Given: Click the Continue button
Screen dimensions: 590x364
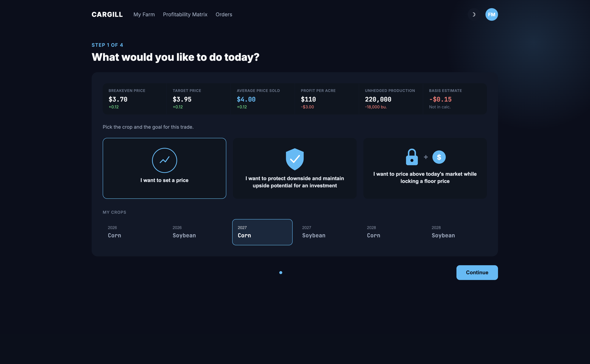Looking at the screenshot, I should (477, 273).
